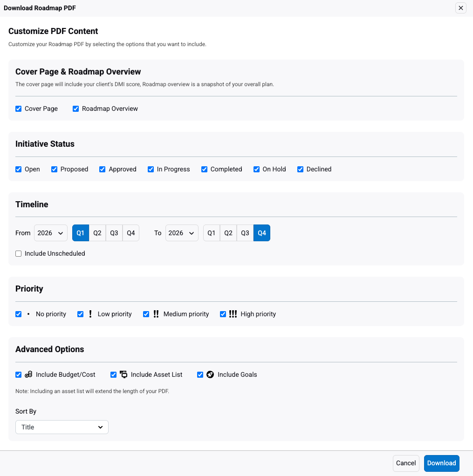The height and width of the screenshot is (476, 473).
Task: Select Q2 in the From quarter selector
Action: coord(97,233)
